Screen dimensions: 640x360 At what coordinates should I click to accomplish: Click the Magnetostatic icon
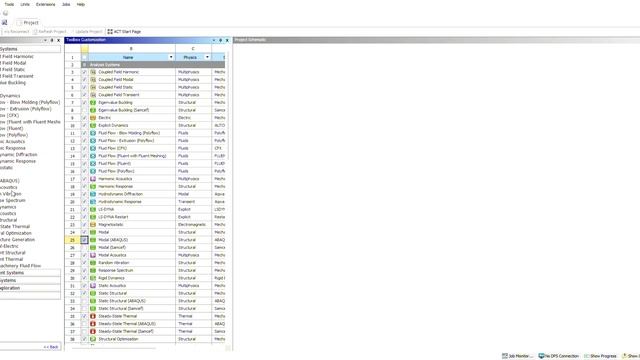[x=93, y=224]
